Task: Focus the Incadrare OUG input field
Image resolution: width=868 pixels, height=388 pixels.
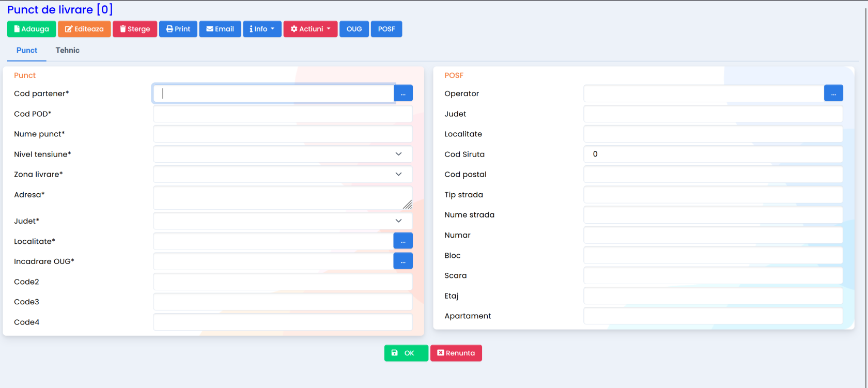Action: tap(273, 261)
